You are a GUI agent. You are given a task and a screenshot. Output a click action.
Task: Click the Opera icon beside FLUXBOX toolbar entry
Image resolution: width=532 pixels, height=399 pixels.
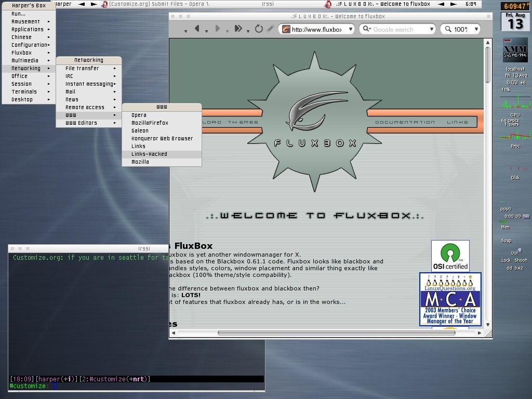point(328,4)
